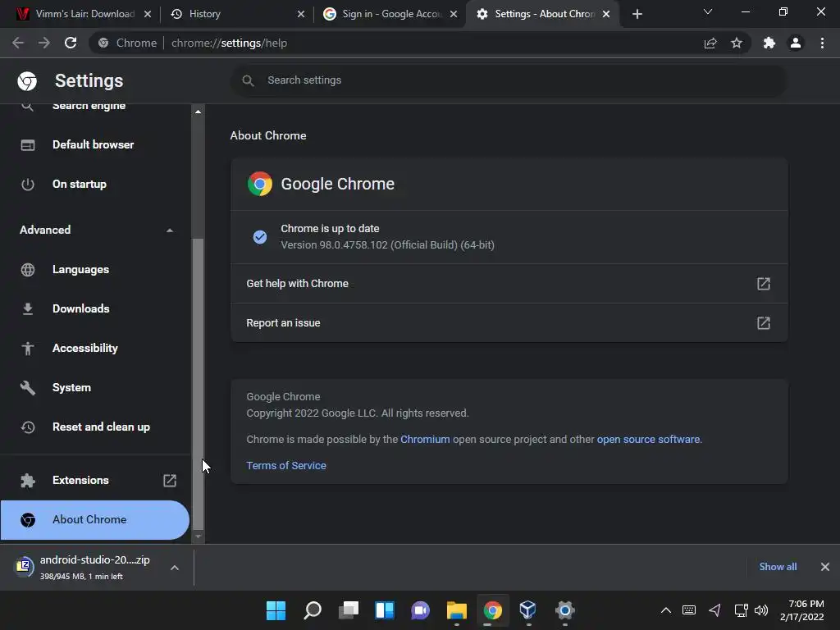The width and height of the screenshot is (840, 630).
Task: Open On startup settings
Action: (x=95, y=185)
